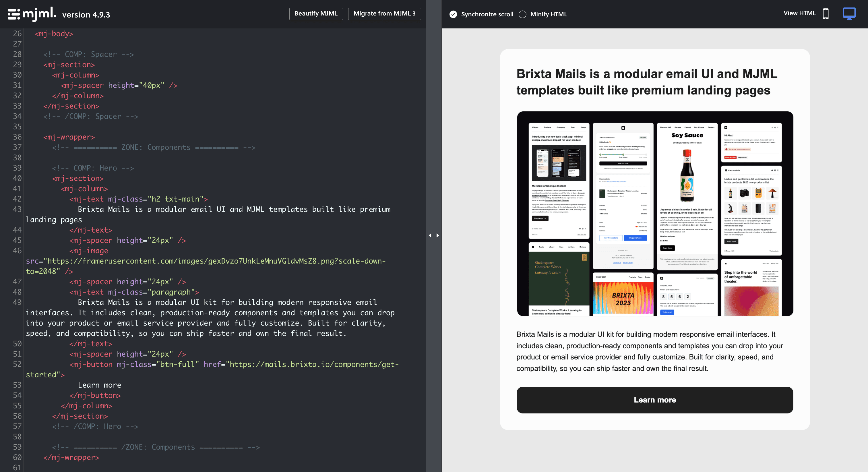Image resolution: width=868 pixels, height=472 pixels.
Task: Click the Beautify MJML button
Action: [316, 13]
